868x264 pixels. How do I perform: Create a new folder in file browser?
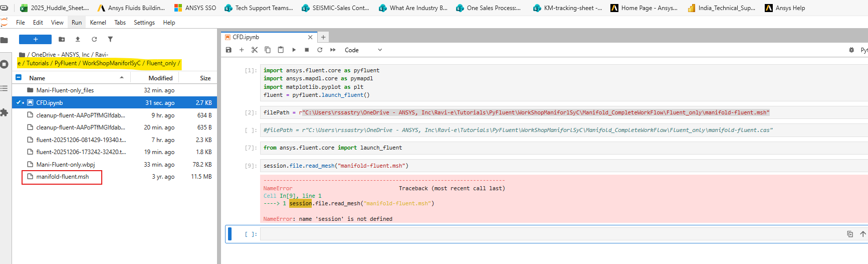click(x=62, y=39)
